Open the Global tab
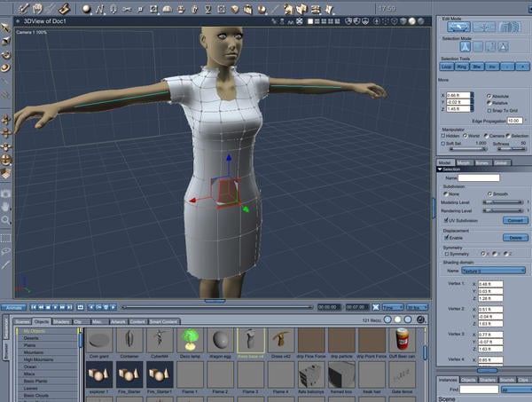Image resolution: width=532 pixels, height=402 pixels. pos(501,162)
